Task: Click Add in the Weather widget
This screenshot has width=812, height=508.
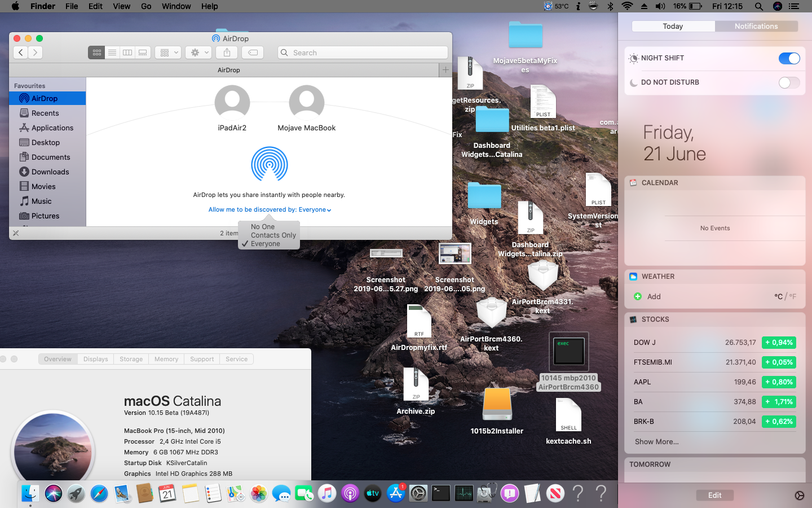Action: tap(647, 296)
